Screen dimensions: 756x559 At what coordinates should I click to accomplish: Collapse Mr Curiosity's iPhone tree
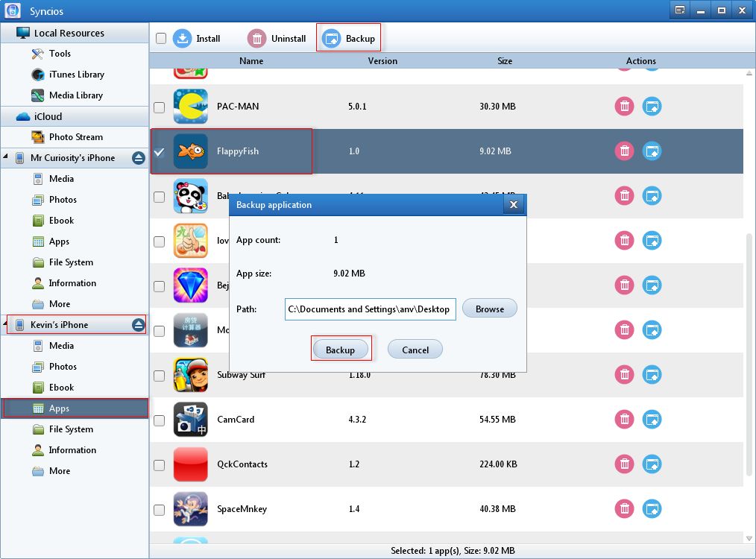[x=5, y=157]
